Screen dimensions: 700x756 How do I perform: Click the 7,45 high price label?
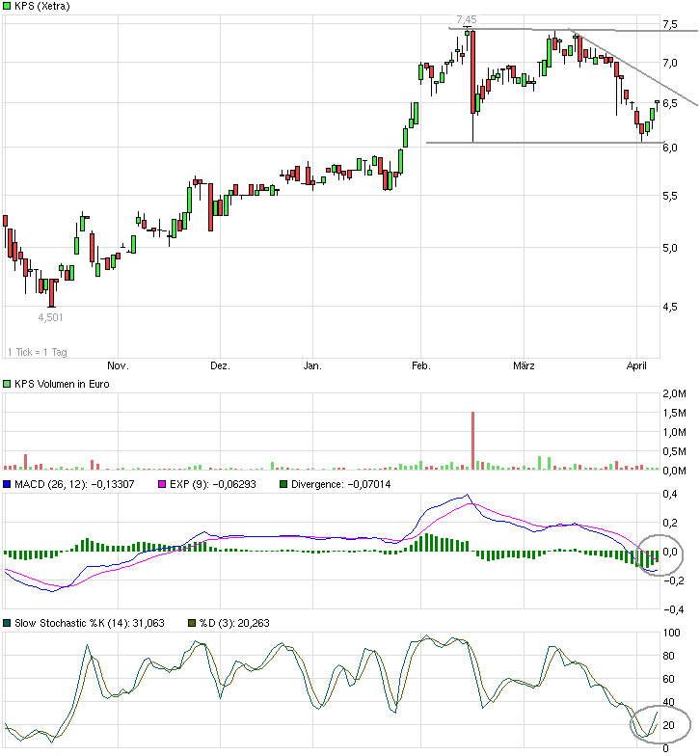467,19
